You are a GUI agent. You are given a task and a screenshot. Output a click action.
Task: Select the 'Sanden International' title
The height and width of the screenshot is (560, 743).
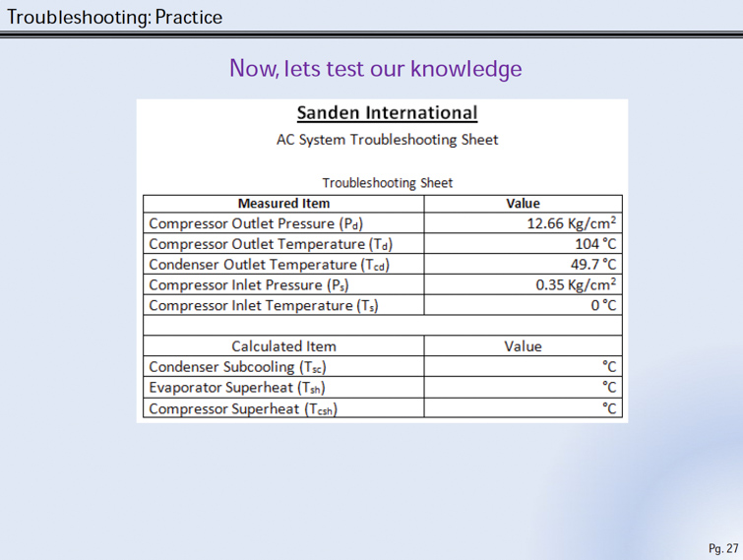[x=387, y=113]
